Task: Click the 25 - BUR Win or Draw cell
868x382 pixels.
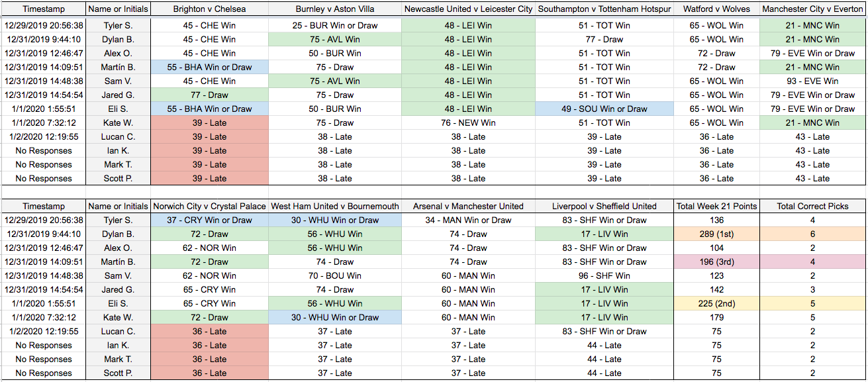Action: [335, 25]
